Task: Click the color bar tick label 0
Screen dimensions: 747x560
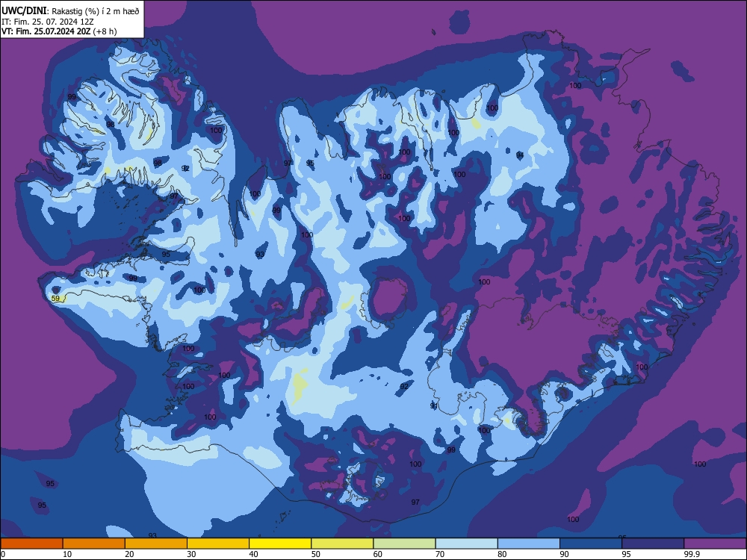Action: (3, 554)
